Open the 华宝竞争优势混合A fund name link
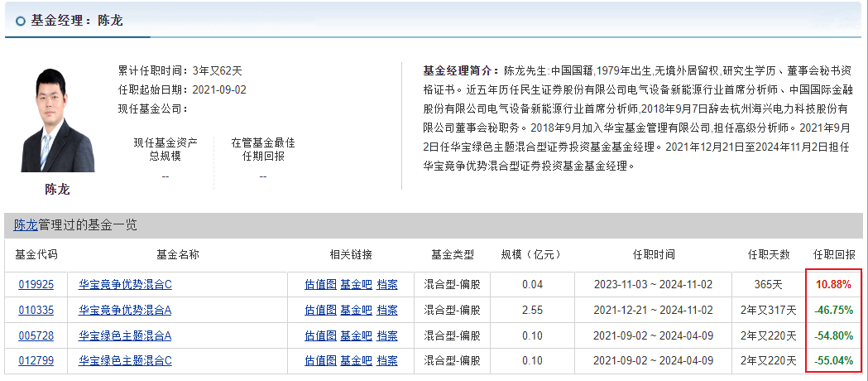The width and height of the screenshot is (868, 381). click(x=126, y=310)
